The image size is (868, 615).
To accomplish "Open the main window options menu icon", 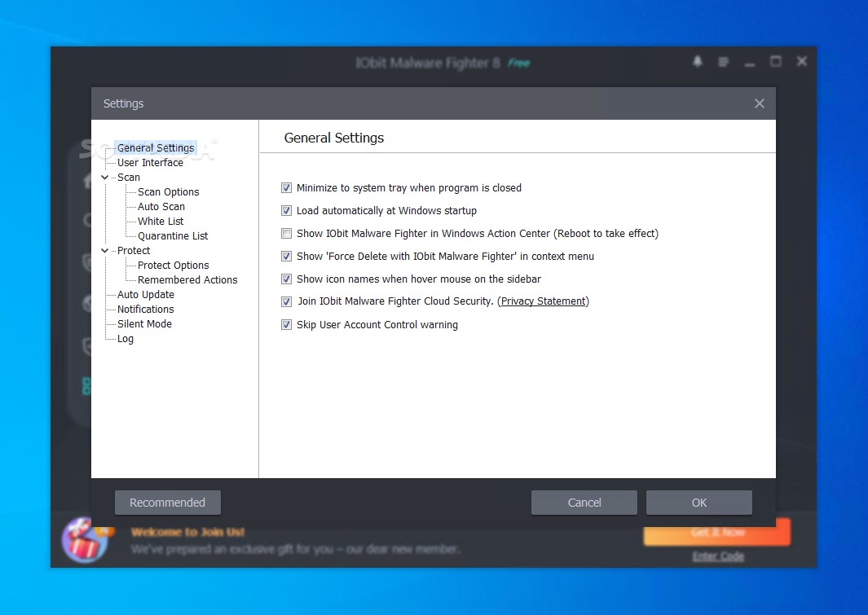I will click(x=724, y=62).
